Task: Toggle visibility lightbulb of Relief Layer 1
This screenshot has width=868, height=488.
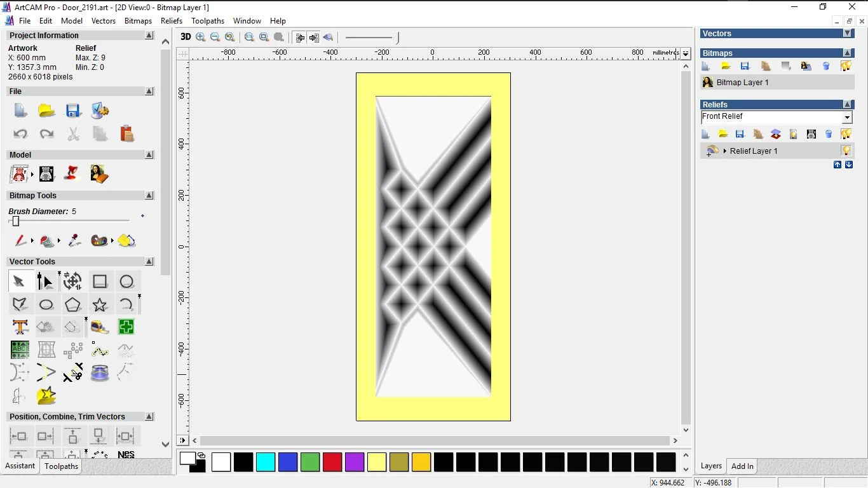Action: [846, 151]
